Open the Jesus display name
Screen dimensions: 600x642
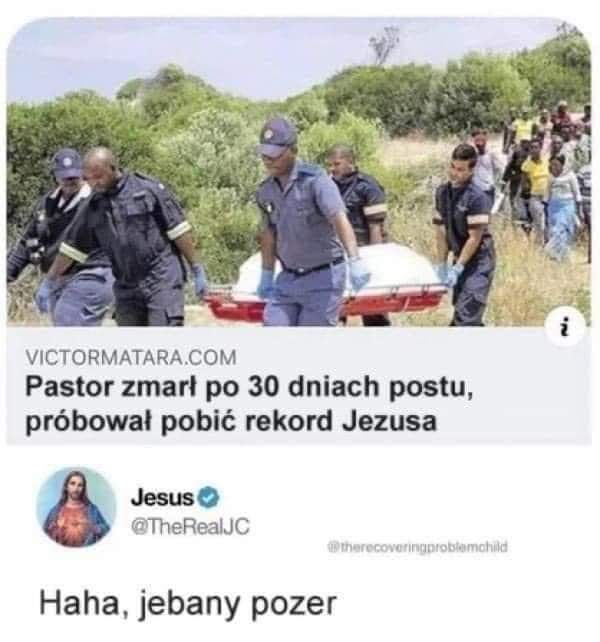coord(162,497)
